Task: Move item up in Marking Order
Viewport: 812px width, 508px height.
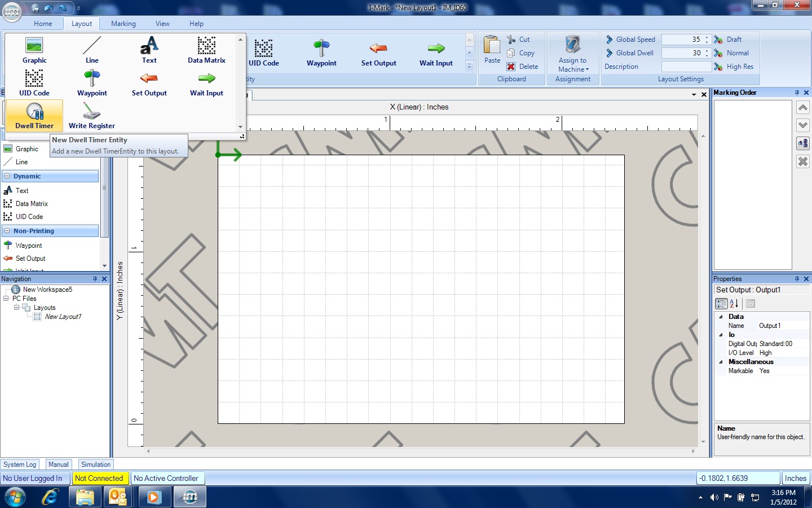Action: (x=803, y=108)
